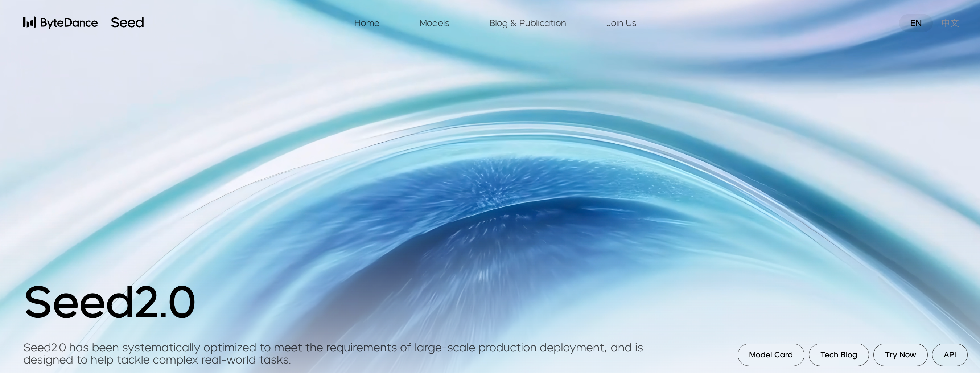980x373 pixels.
Task: Click the large Seed2.0 headline
Action: 110,303
